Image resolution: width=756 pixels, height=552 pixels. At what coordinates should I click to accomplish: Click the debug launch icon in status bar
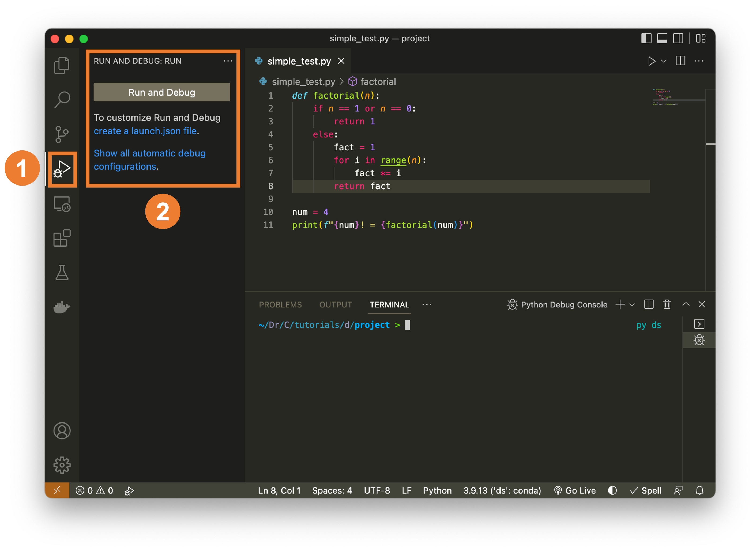(129, 491)
